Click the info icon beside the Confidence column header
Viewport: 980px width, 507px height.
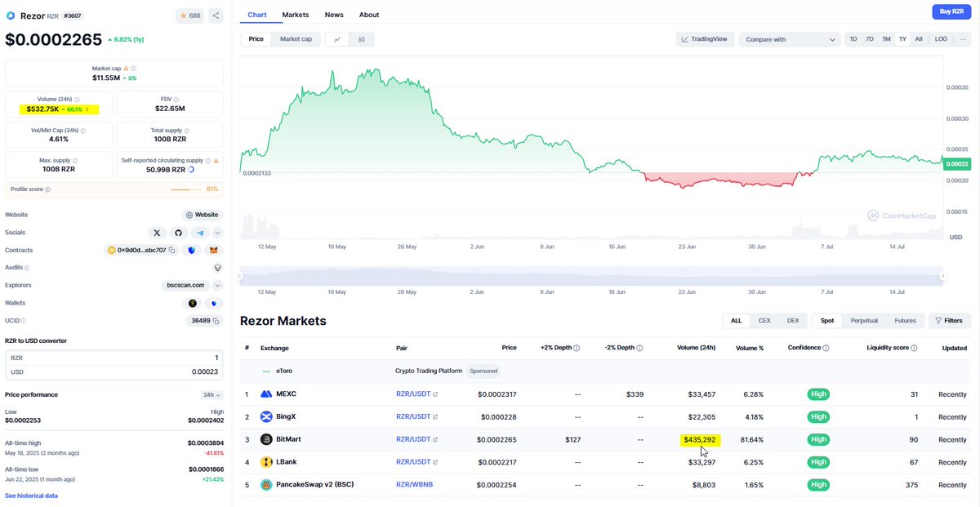click(x=826, y=348)
